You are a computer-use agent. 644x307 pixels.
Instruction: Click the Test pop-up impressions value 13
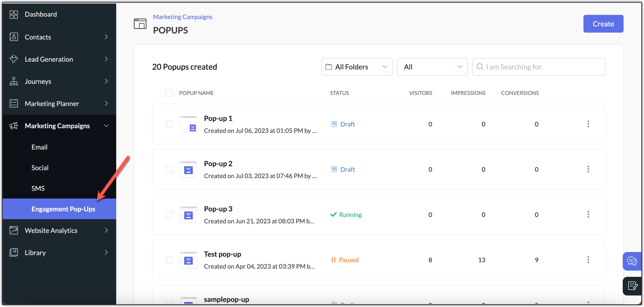482,260
